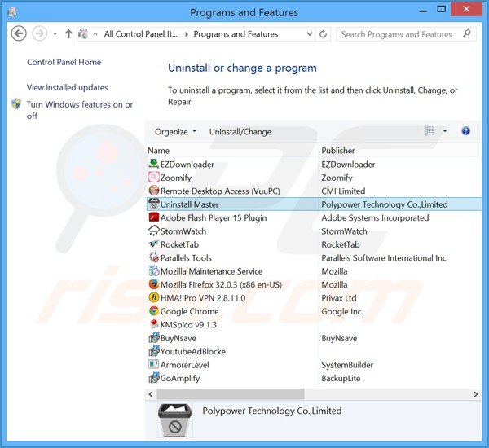Sort by the Name column header
The image size is (489, 448).
(x=158, y=151)
